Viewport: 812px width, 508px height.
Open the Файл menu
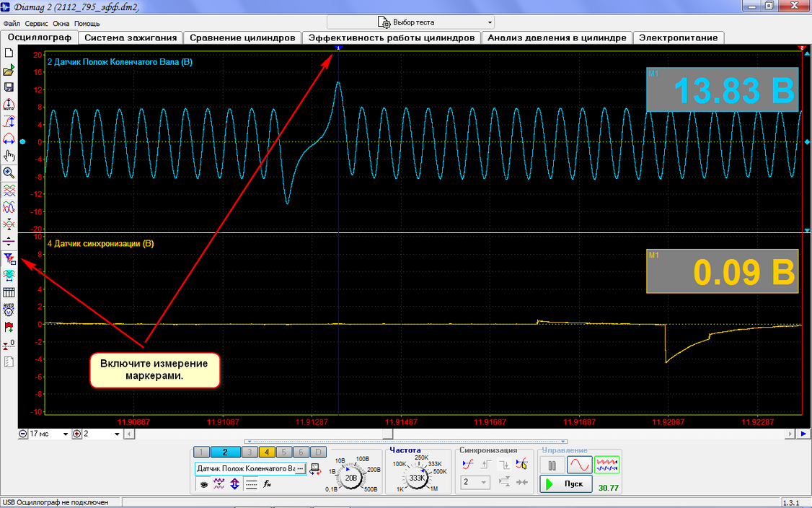pyautogui.click(x=12, y=23)
